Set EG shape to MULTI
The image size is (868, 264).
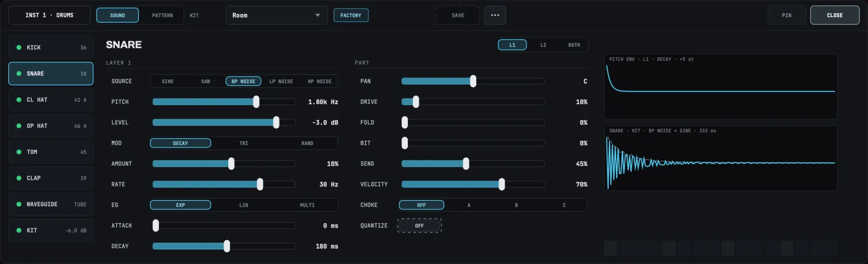(307, 205)
